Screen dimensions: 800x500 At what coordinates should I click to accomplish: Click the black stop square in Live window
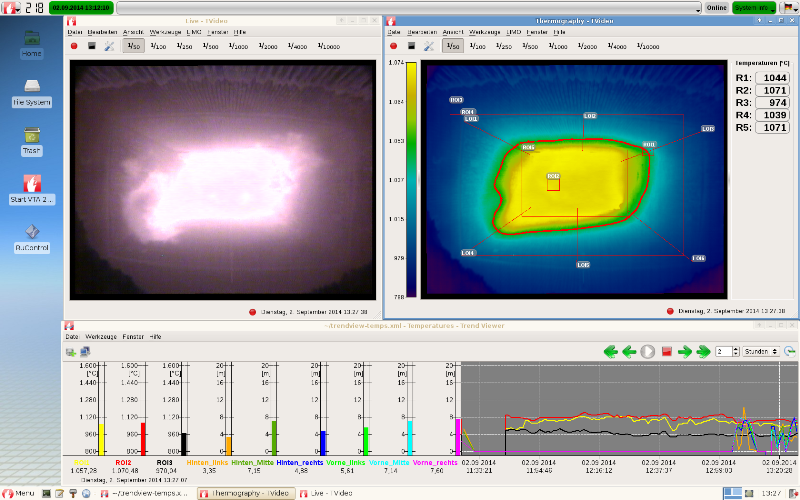click(92, 46)
